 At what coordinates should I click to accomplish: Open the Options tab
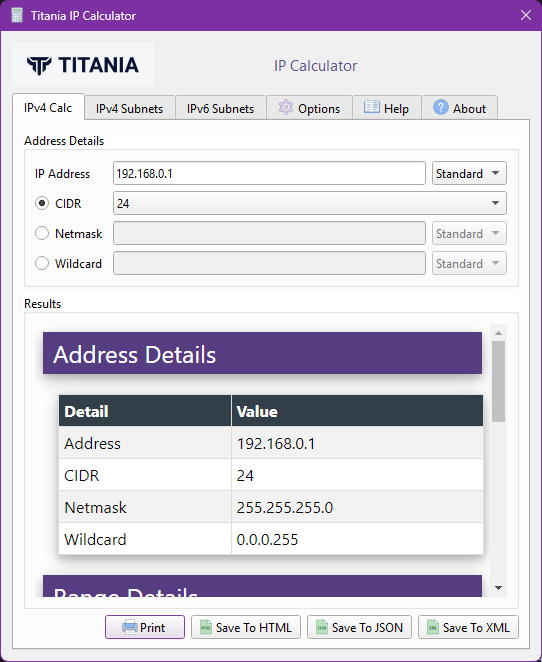click(x=309, y=109)
